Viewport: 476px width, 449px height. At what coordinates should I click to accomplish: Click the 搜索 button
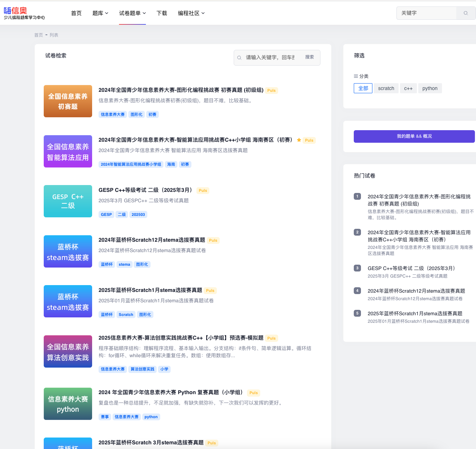[310, 57]
